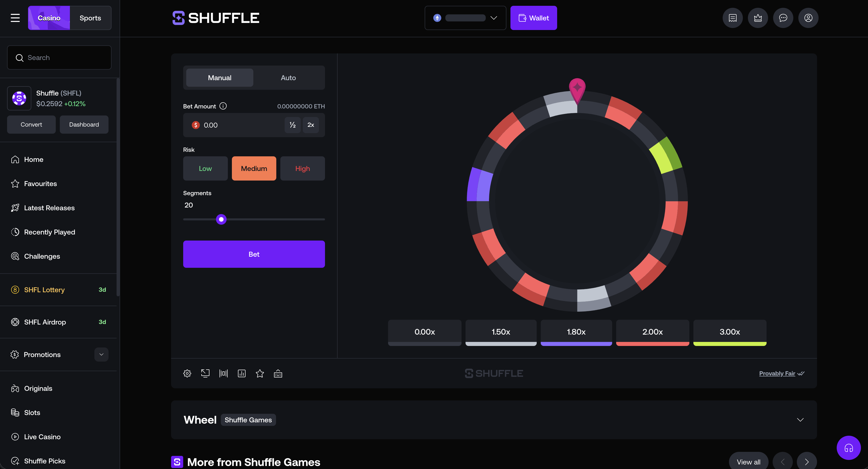868x469 pixels.
Task: Click the 1.50x multiplier swatch
Action: 501,333
